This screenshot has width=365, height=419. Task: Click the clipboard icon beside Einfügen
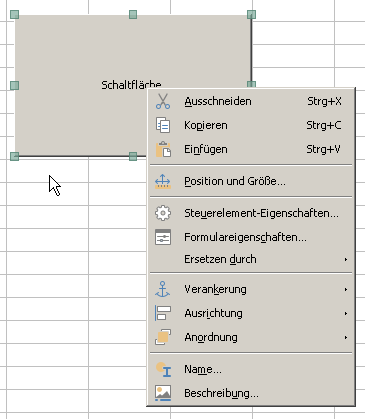[163, 149]
